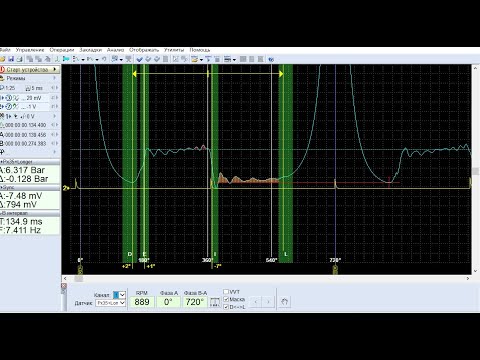Toggle the Маска checkbox
The image size is (480, 360).
click(226, 299)
